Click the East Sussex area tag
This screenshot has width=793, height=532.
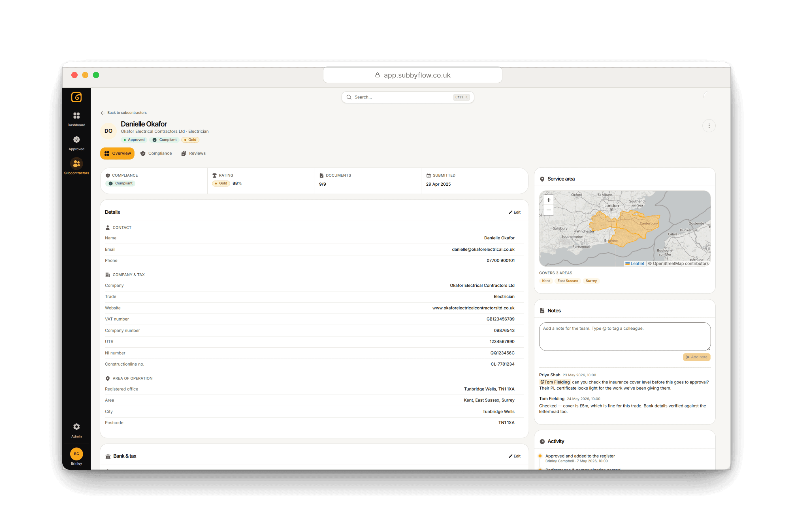click(x=568, y=281)
